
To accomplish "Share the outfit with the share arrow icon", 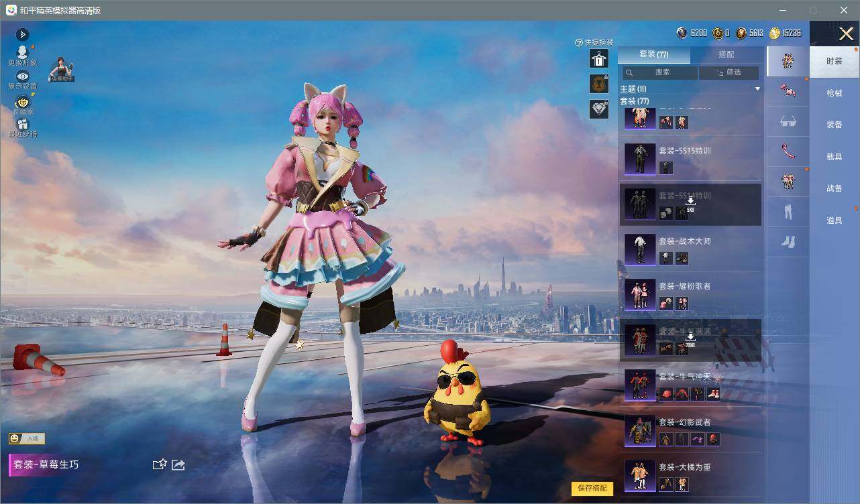I will [x=178, y=464].
